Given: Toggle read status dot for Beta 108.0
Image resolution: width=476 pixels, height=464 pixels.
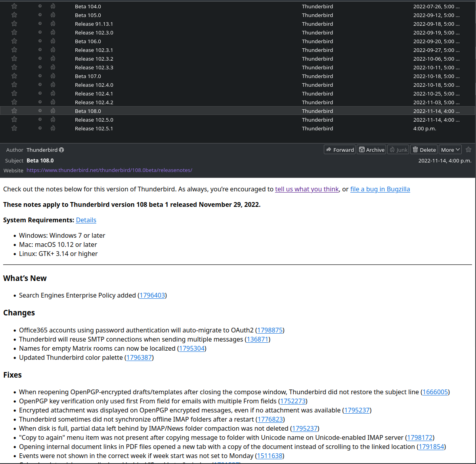Looking at the screenshot, I should coord(40,111).
